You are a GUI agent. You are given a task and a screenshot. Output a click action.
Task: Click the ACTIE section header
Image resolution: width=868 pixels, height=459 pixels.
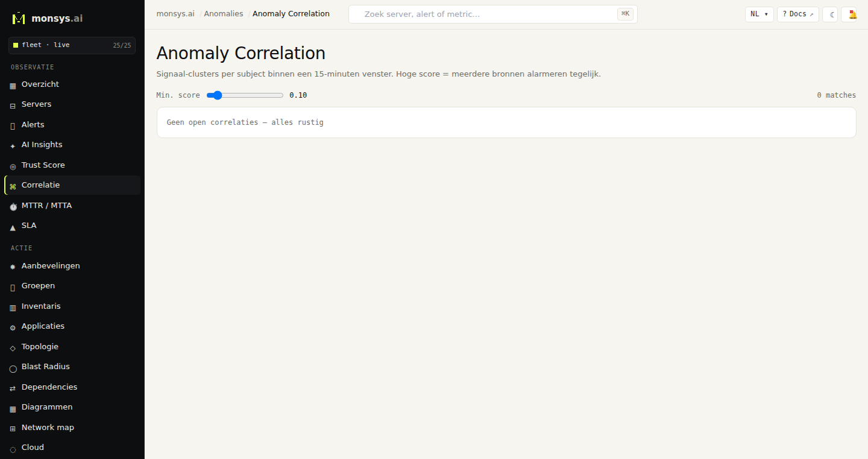(x=22, y=248)
